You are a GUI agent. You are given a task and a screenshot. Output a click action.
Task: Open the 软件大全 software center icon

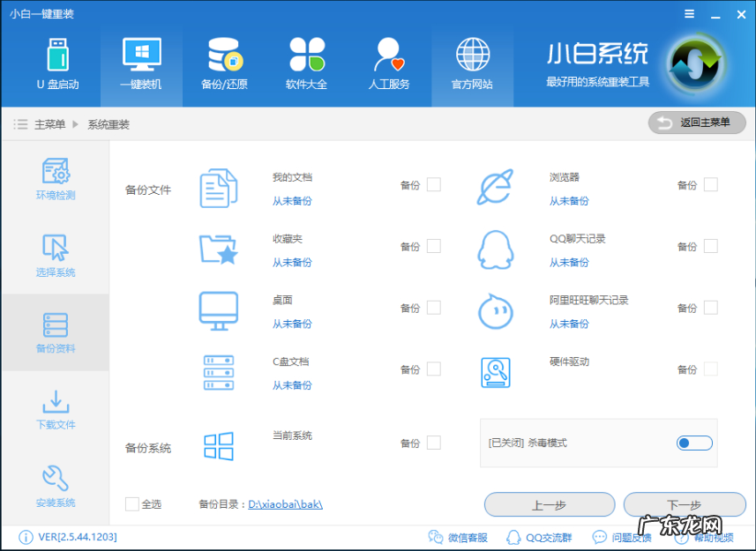tap(307, 62)
